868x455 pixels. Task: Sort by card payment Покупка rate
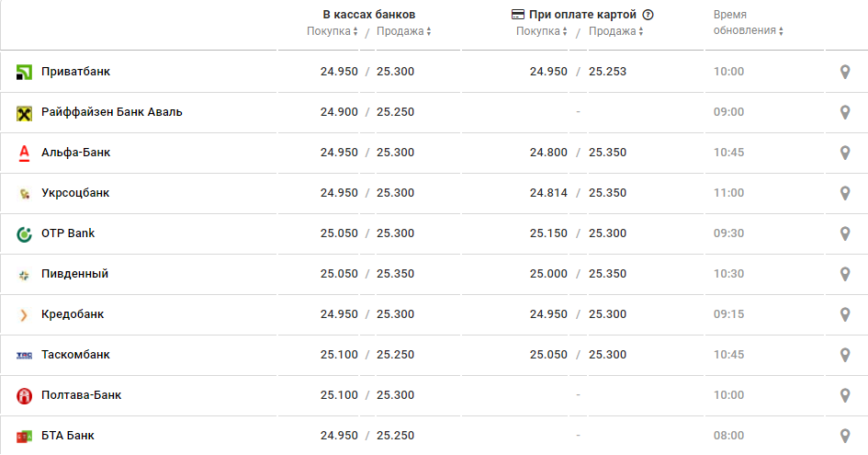(542, 31)
